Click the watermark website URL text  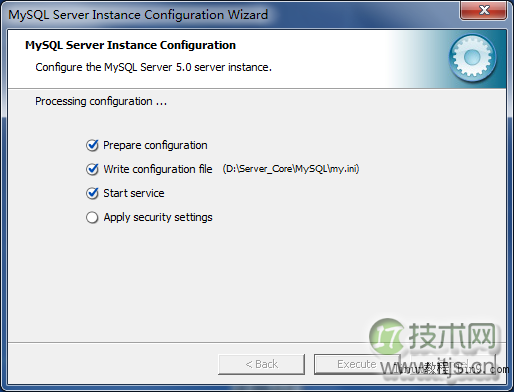click(x=445, y=369)
